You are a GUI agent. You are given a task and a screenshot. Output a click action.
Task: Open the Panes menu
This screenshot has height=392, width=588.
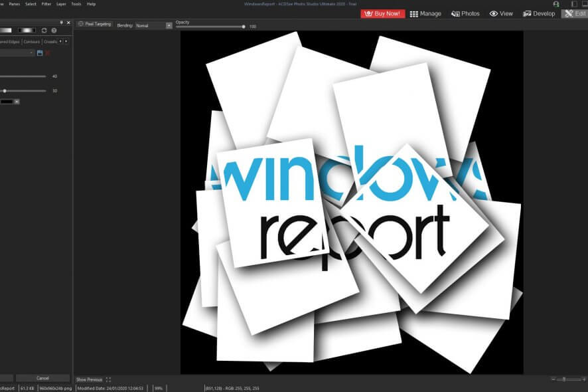[14, 4]
